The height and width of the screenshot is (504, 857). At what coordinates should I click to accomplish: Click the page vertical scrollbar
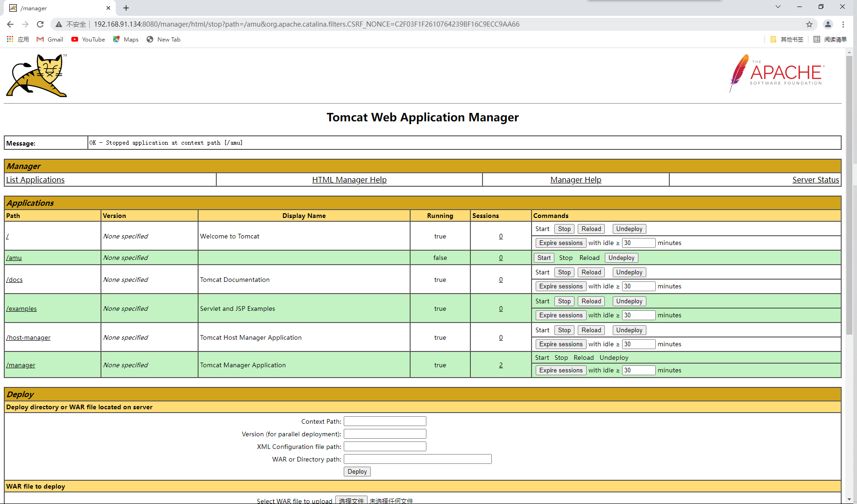[x=849, y=196]
